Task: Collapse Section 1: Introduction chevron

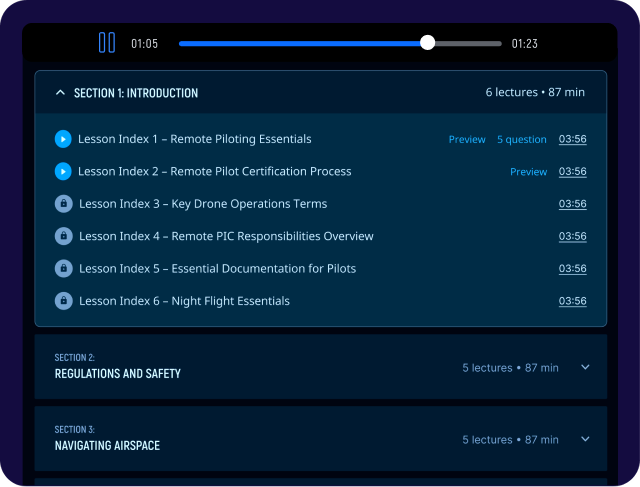Action: point(60,93)
